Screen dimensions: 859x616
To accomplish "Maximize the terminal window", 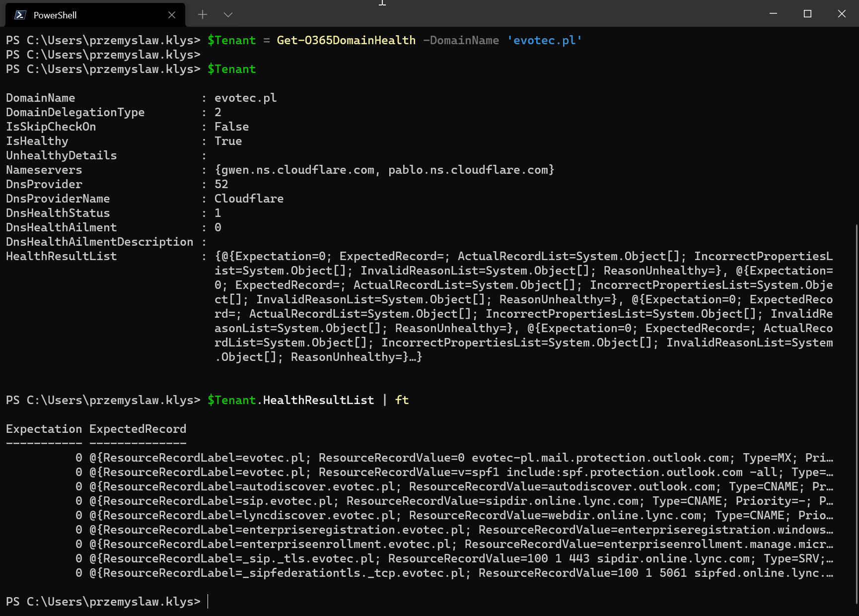I will click(x=807, y=14).
